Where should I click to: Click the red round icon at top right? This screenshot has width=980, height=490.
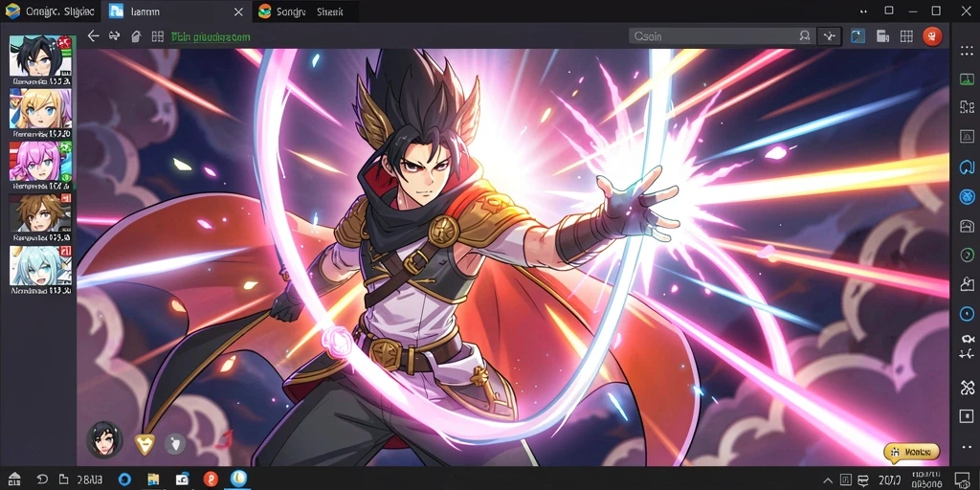[x=932, y=36]
